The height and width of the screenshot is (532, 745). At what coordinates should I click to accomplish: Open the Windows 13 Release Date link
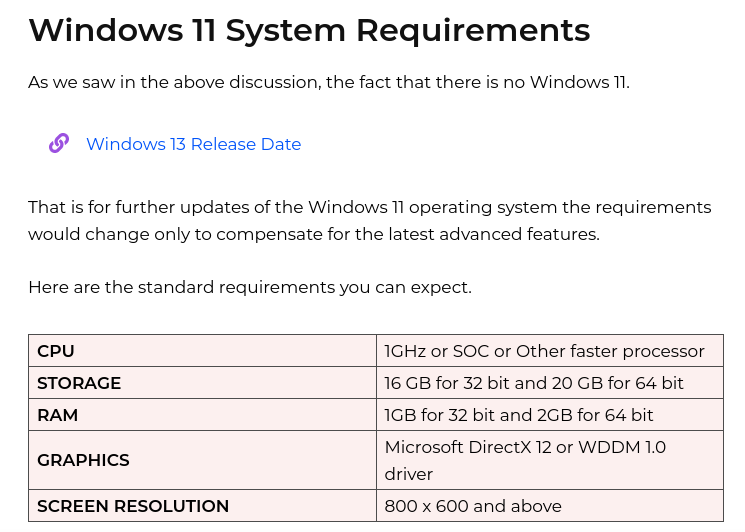tap(193, 144)
